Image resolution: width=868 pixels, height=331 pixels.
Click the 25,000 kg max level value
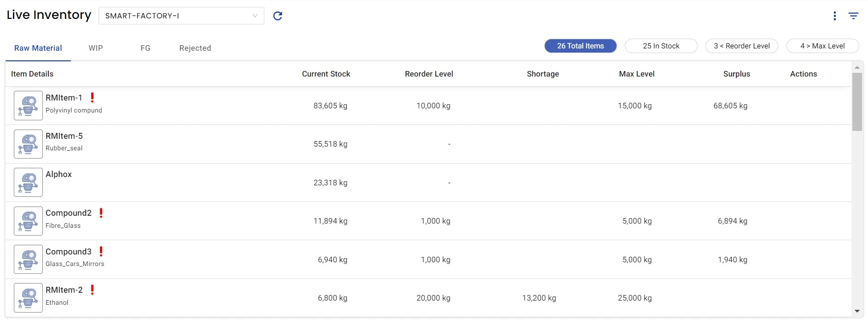coord(635,298)
